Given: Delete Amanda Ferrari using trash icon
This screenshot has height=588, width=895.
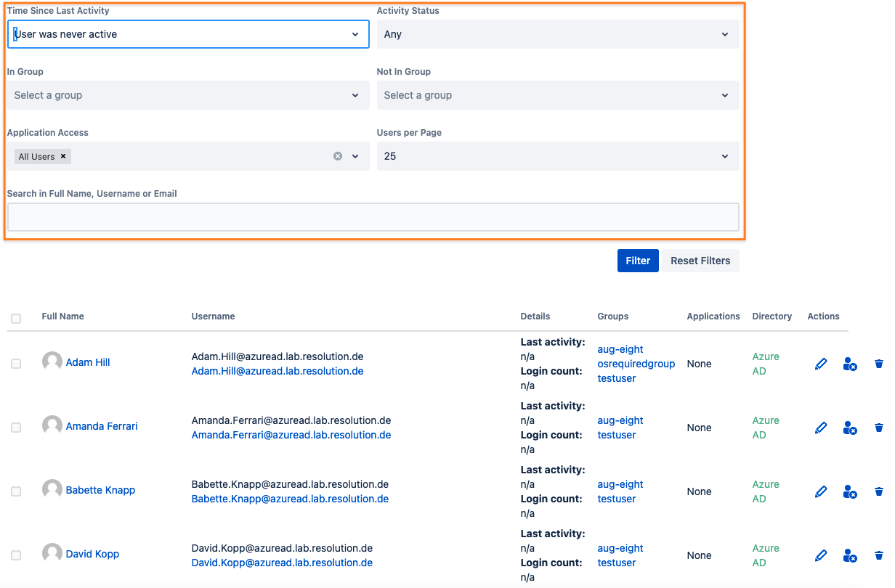Looking at the screenshot, I should click(879, 428).
